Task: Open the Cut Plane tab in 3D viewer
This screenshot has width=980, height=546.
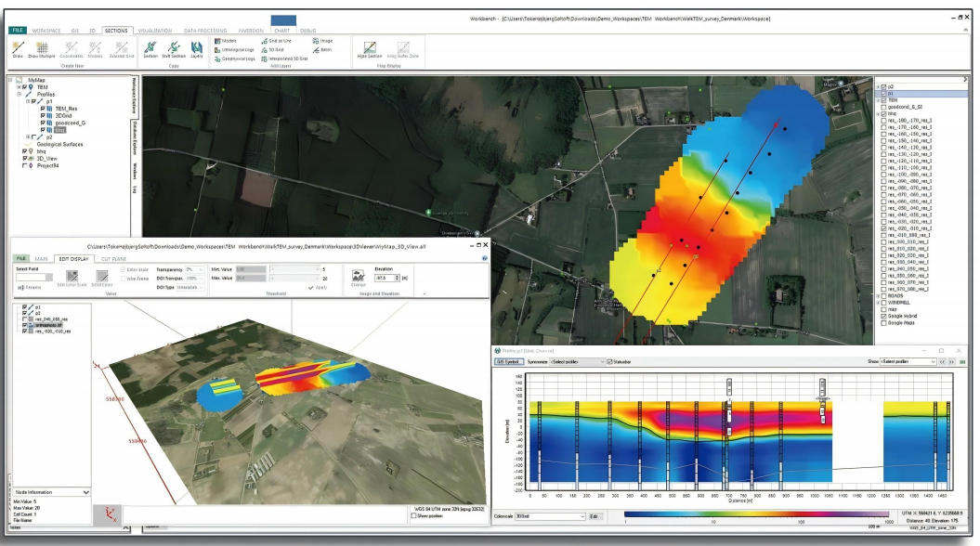Action: 113,257
